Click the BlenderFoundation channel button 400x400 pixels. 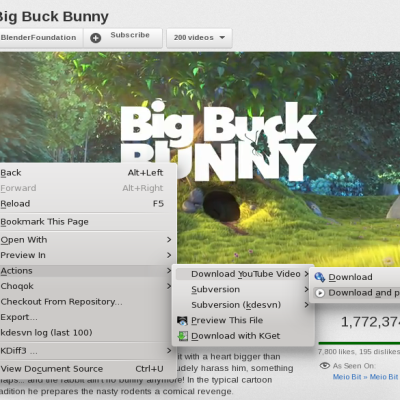41,38
